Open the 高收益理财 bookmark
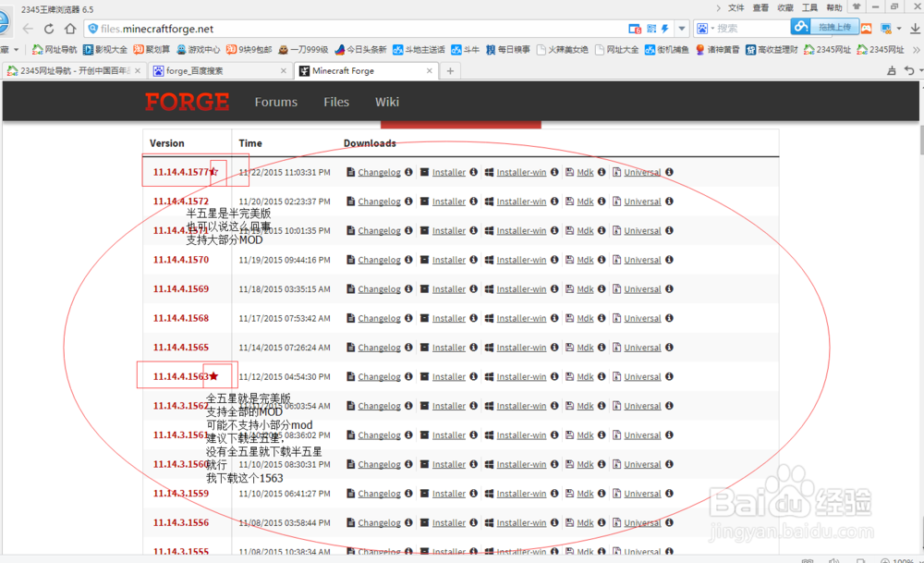This screenshot has height=563, width=924. coord(772,50)
